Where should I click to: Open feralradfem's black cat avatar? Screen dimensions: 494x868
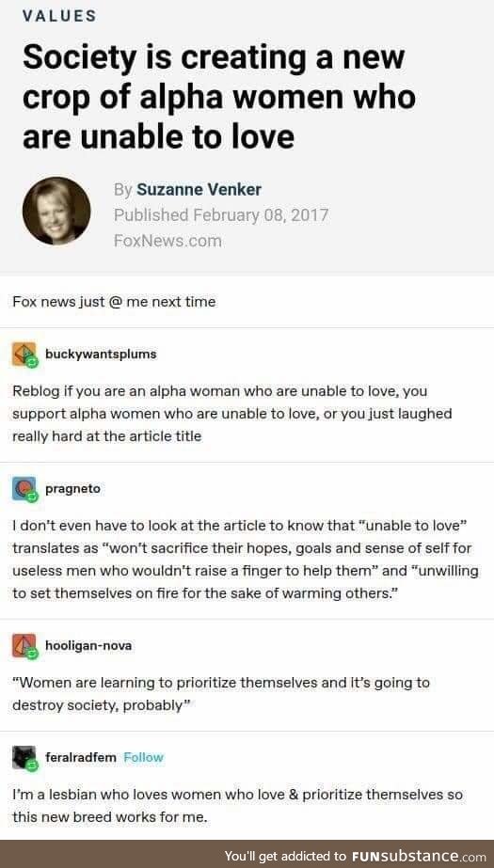pos(24,757)
